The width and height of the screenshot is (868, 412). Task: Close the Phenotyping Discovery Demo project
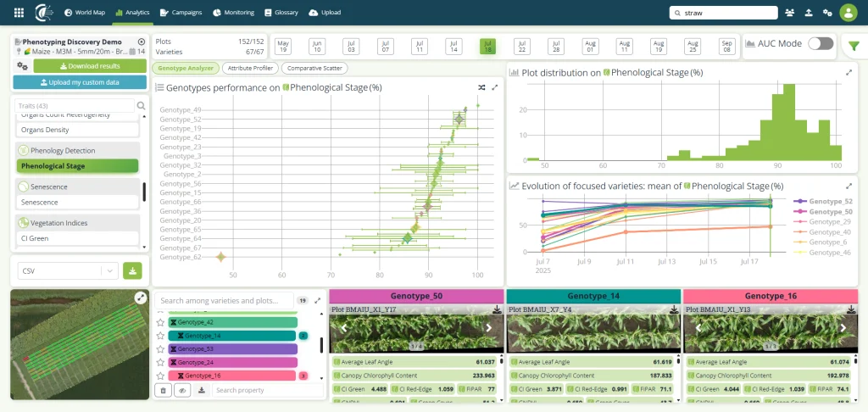[x=142, y=42]
